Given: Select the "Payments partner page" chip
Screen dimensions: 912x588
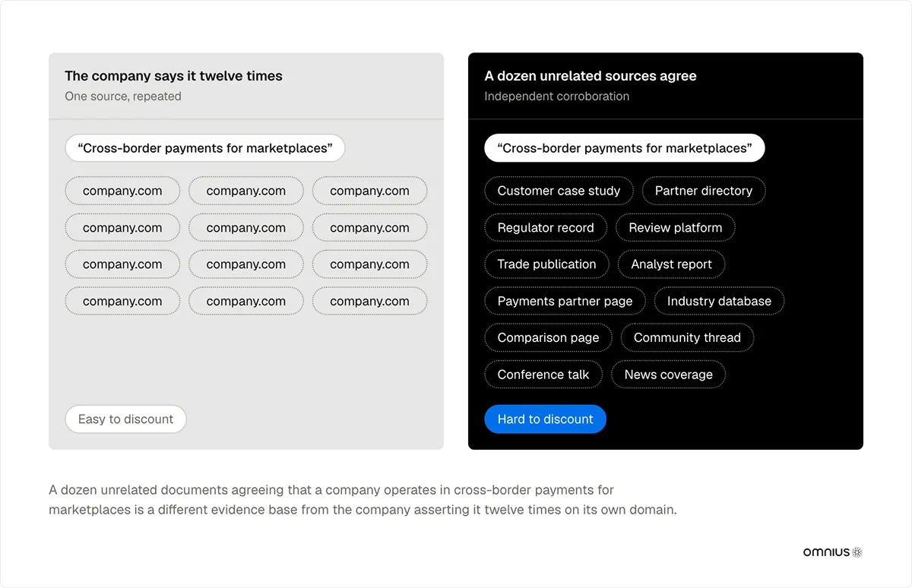Looking at the screenshot, I should [x=565, y=302].
